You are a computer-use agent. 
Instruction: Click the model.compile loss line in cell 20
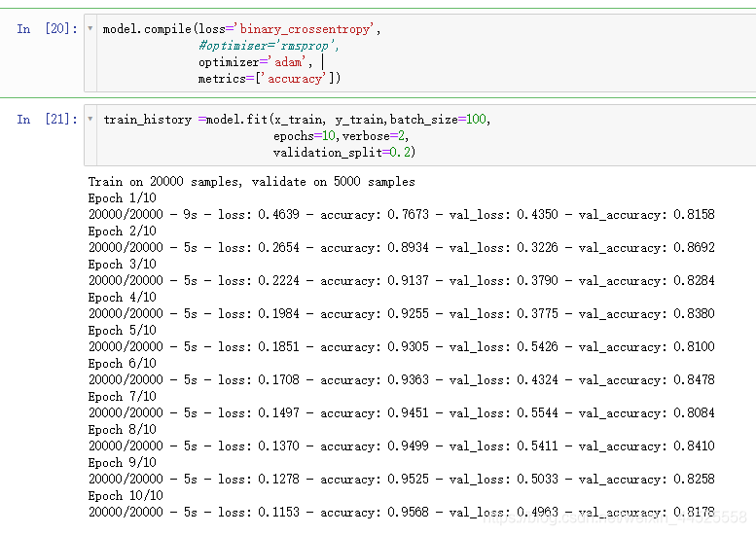[x=241, y=29]
